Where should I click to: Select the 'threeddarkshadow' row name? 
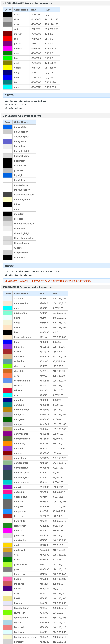(24, 224)
